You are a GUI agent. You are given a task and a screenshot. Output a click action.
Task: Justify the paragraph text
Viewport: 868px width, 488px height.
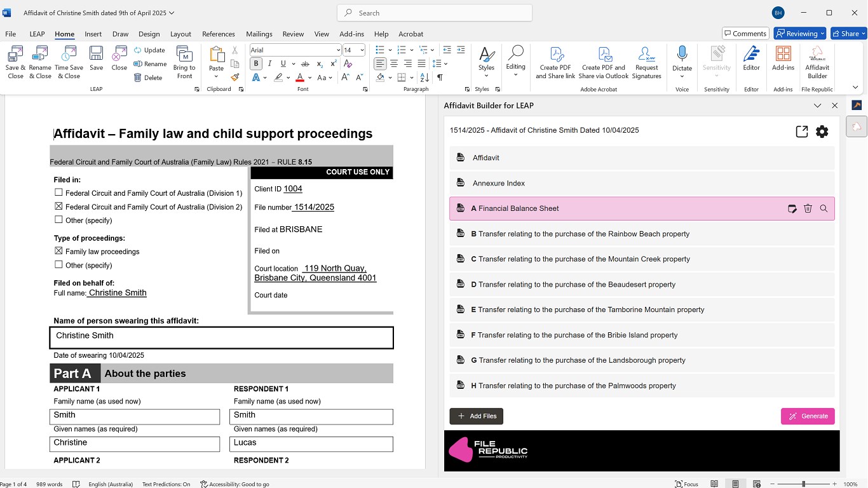[421, 64]
